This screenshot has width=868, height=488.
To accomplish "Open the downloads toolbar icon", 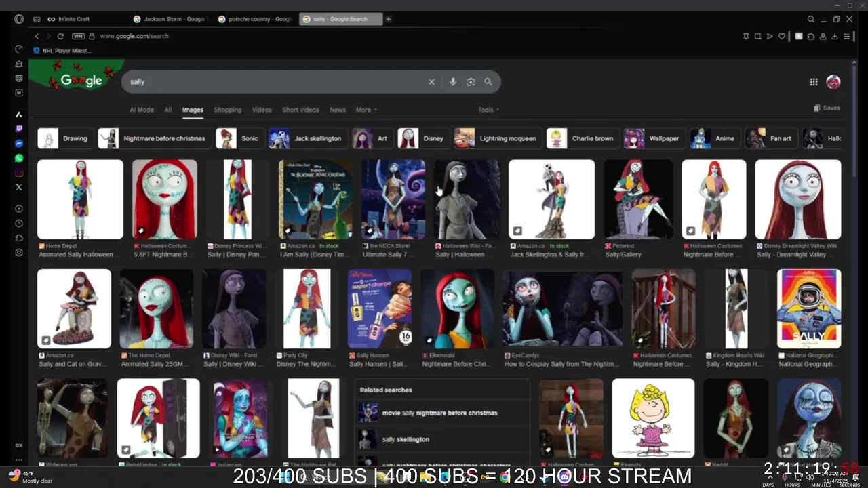I will pyautogui.click(x=835, y=37).
